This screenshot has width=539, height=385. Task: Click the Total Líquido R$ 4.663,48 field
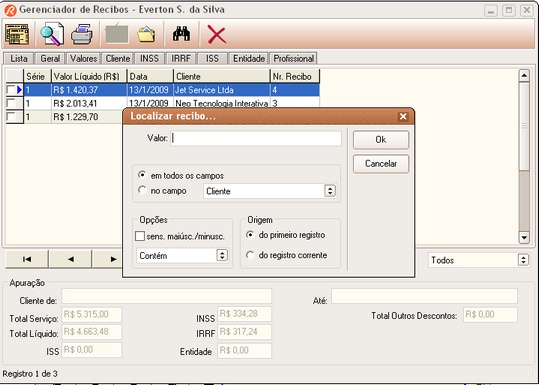[x=92, y=332]
